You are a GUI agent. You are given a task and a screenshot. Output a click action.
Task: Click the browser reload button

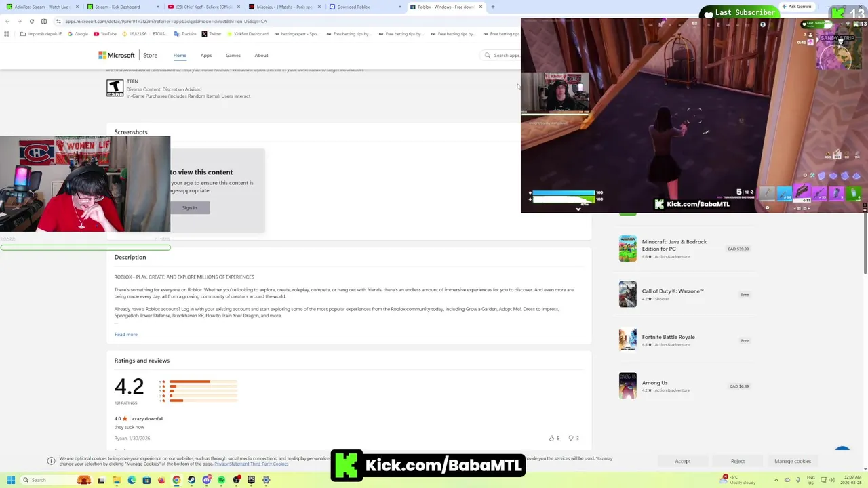point(31,21)
